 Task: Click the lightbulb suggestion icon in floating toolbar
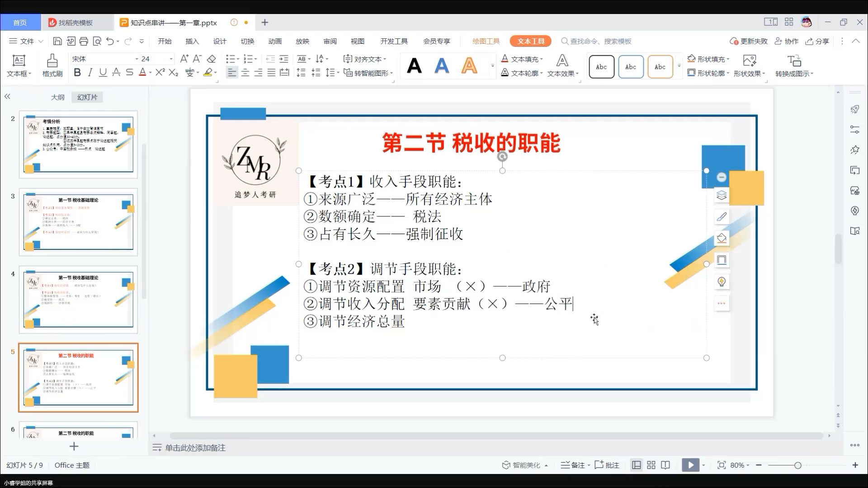click(x=721, y=282)
